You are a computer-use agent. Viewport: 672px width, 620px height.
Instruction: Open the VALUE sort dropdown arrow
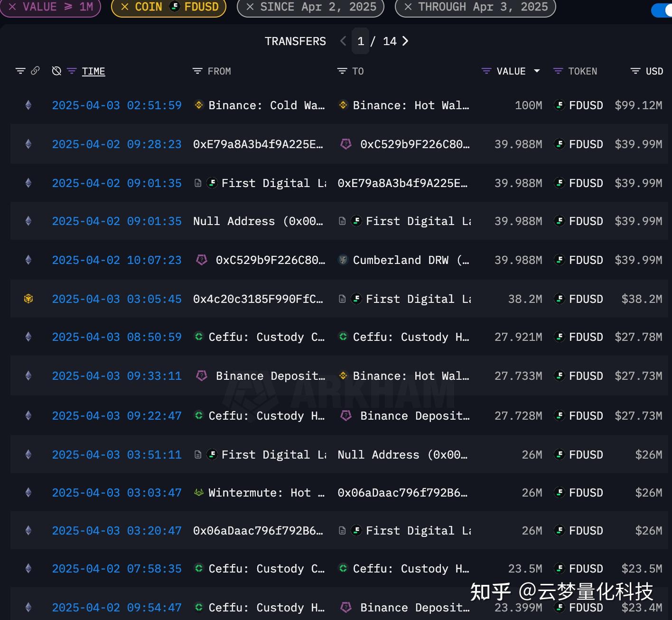[536, 71]
